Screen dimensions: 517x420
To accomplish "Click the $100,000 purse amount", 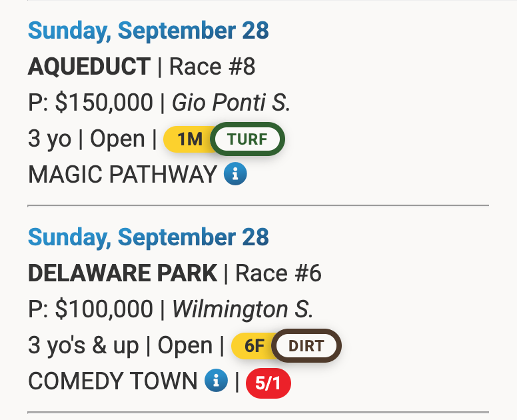I will click(103, 309).
